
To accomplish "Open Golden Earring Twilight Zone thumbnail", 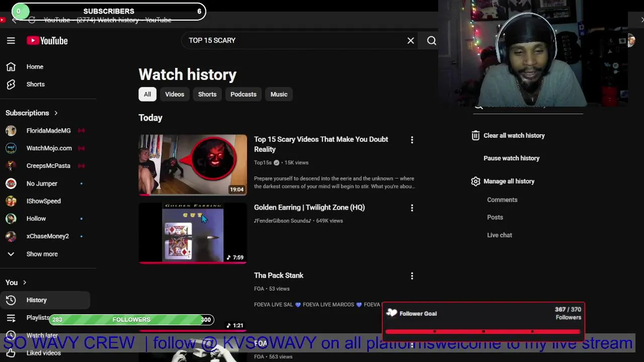I will (193, 233).
